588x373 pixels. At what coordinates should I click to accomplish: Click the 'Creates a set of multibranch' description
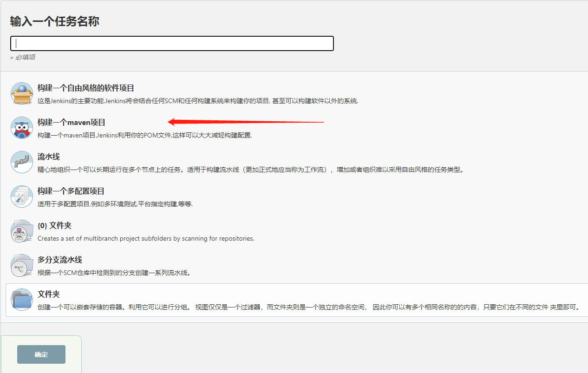tap(146, 238)
